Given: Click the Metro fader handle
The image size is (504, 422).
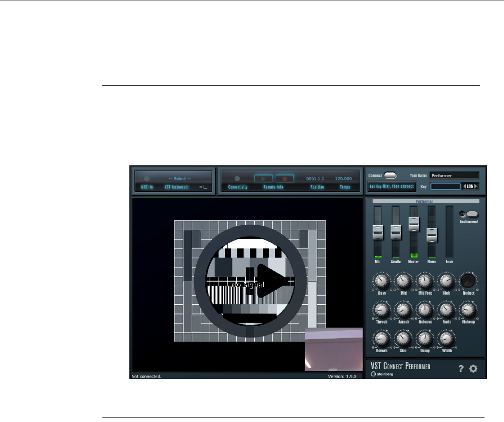Looking at the screenshot, I should pyautogui.click(x=432, y=235).
